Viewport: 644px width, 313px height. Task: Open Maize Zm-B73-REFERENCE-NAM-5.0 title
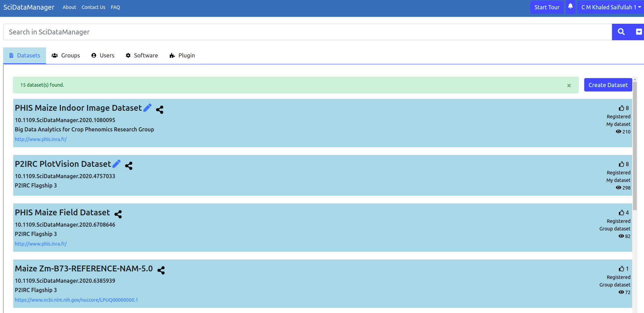(x=84, y=269)
